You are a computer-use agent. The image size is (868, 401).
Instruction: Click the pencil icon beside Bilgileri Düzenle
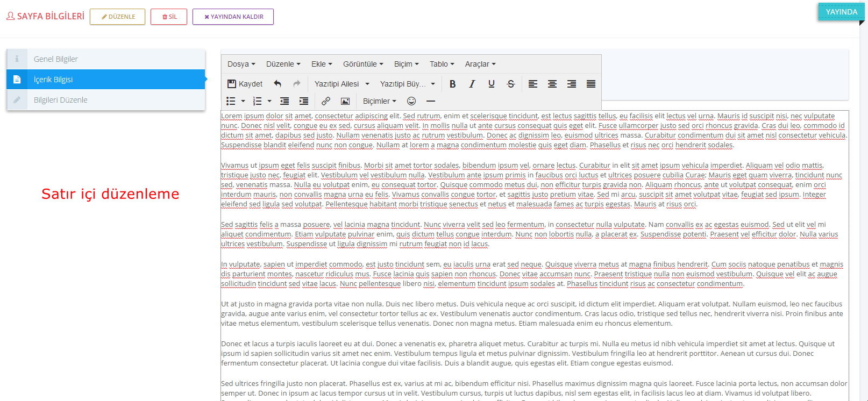17,100
